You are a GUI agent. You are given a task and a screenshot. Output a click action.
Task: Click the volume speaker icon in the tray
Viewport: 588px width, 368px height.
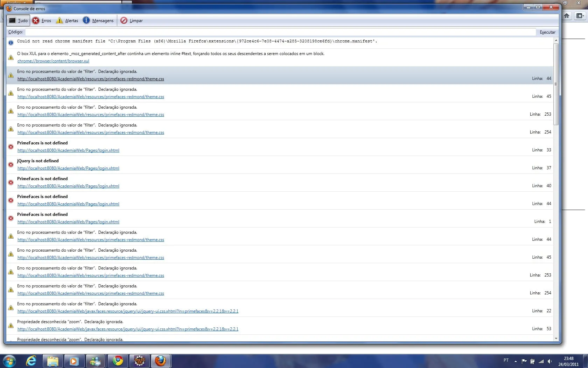click(x=549, y=361)
